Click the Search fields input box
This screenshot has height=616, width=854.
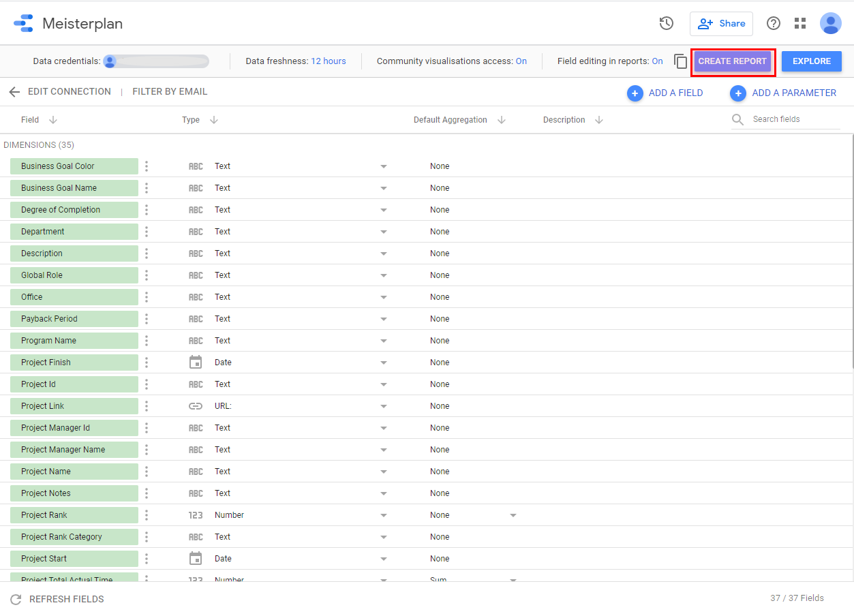tap(793, 119)
